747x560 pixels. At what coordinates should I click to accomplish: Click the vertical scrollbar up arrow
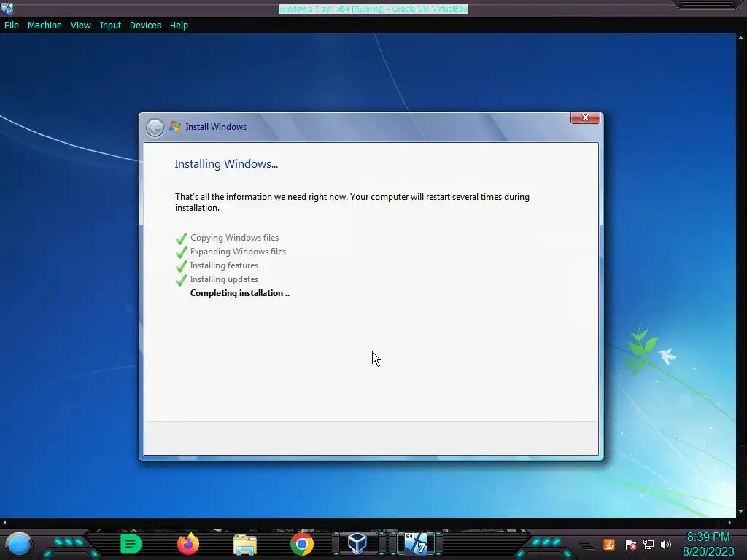click(740, 37)
